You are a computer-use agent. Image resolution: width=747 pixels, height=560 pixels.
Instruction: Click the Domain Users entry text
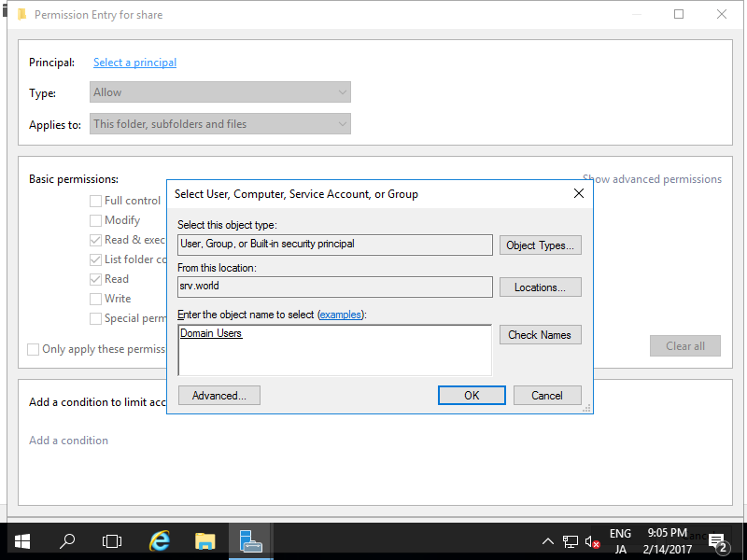click(211, 333)
